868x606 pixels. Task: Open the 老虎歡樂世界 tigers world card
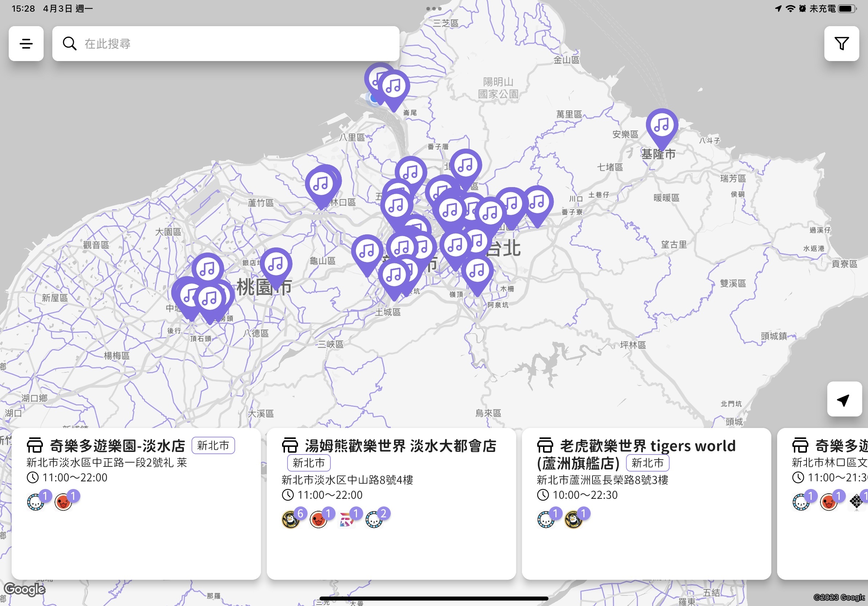pyautogui.click(x=647, y=504)
